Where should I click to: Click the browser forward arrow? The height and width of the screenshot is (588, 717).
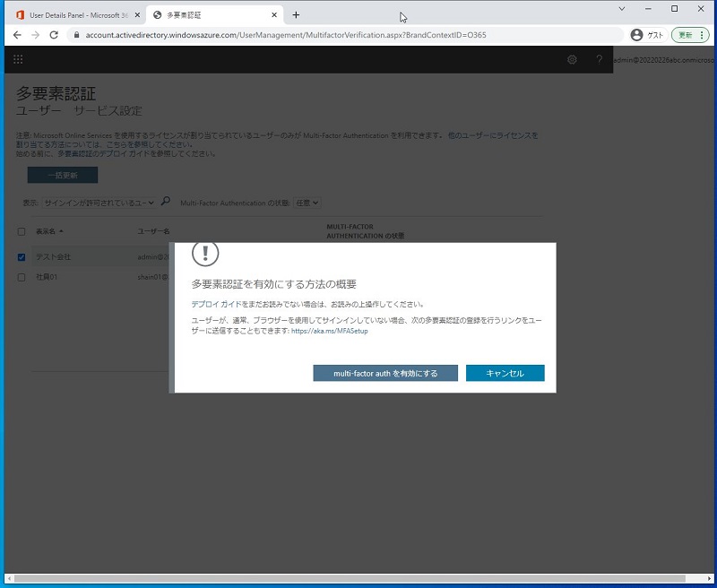[36, 35]
